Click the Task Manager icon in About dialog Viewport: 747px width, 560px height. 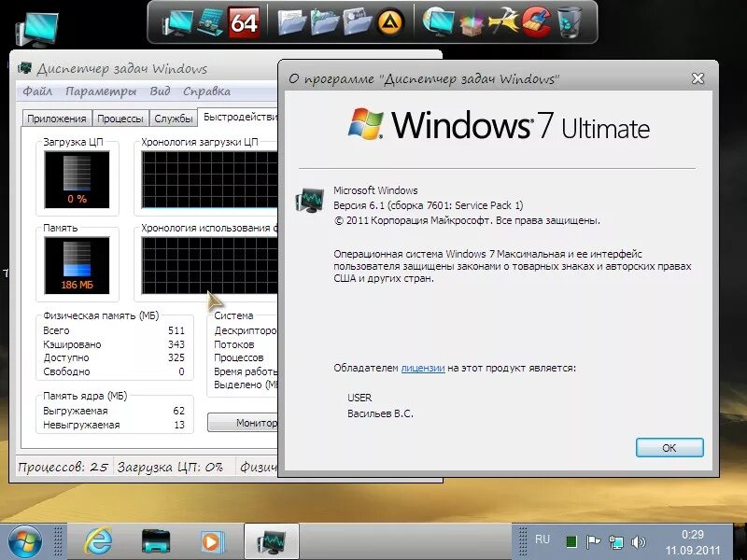tap(310, 200)
